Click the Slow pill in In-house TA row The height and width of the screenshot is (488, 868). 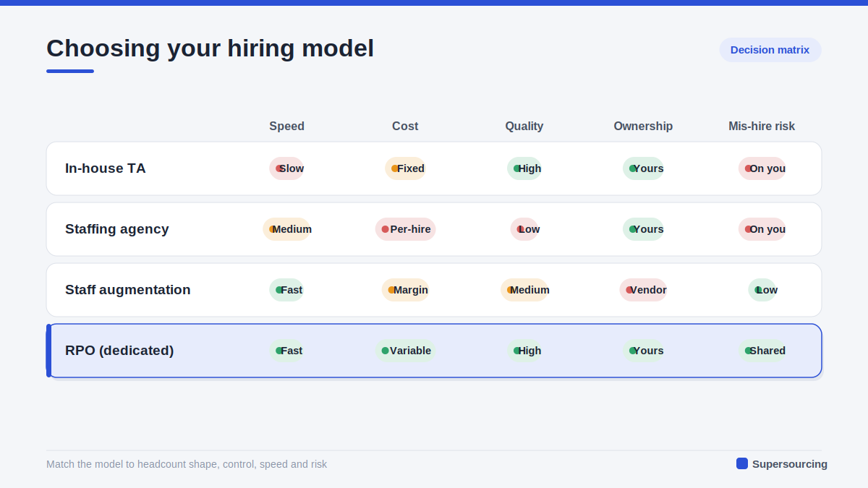point(287,168)
